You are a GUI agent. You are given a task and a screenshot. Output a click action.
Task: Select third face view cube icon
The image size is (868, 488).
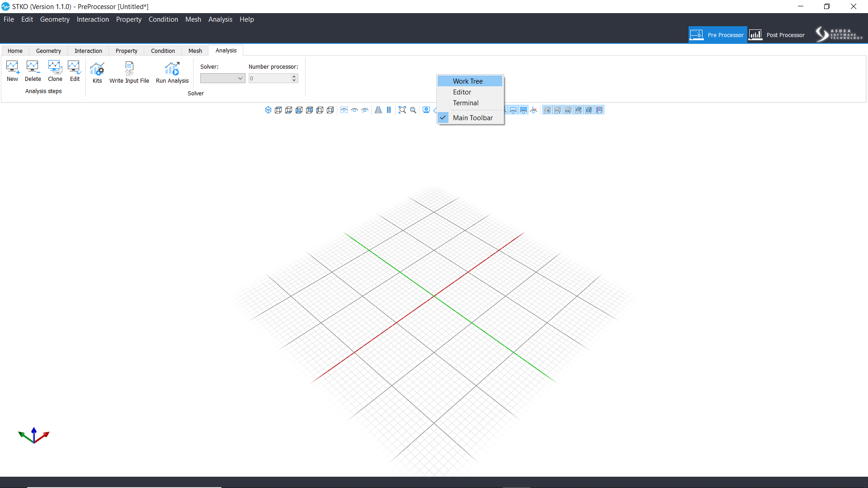(x=299, y=110)
